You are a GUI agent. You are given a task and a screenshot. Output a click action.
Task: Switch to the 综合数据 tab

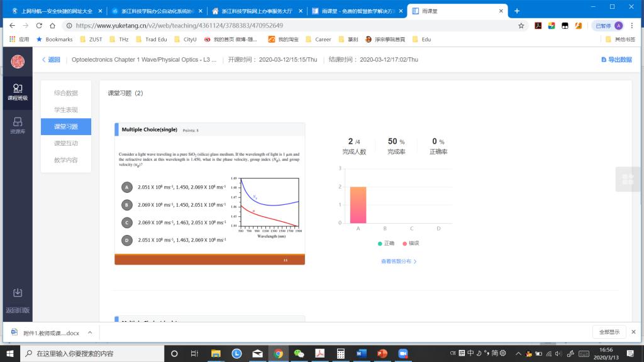66,93
